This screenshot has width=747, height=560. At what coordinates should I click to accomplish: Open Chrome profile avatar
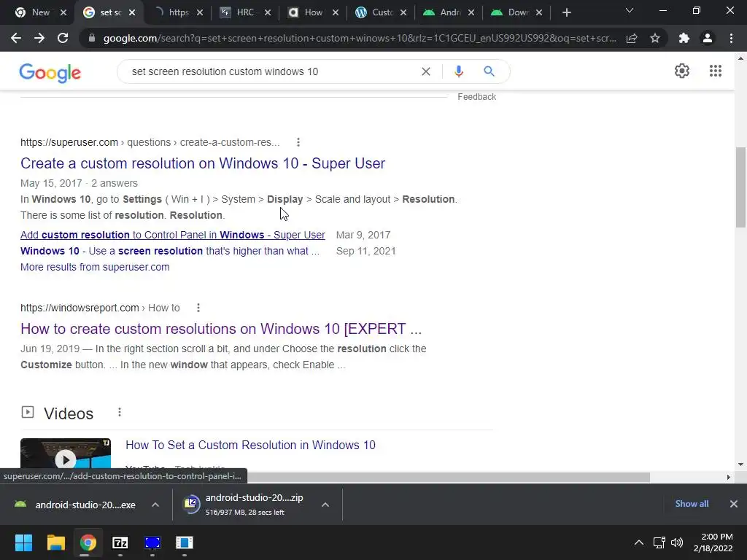pos(708,38)
